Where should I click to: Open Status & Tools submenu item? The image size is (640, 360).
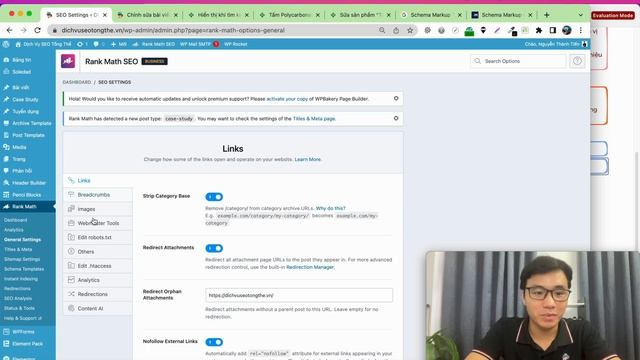click(19, 308)
